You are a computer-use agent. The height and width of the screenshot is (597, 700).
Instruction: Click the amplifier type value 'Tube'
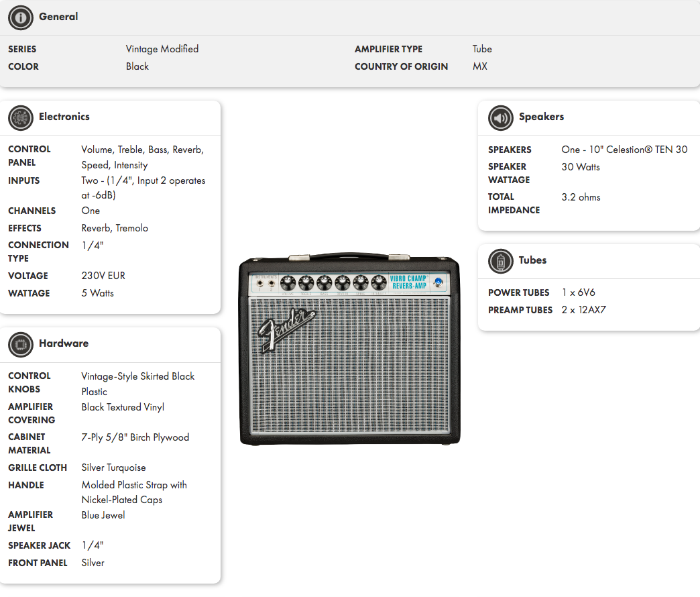coord(482,49)
